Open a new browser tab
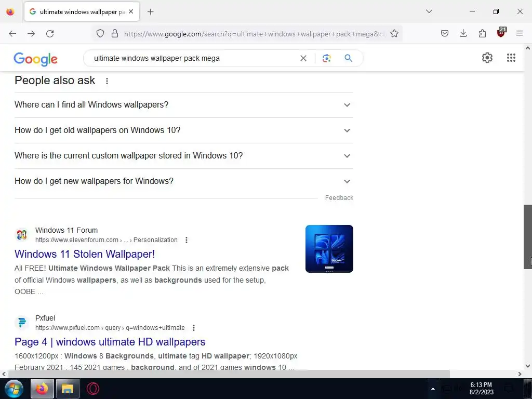The width and height of the screenshot is (532, 399). [150, 12]
